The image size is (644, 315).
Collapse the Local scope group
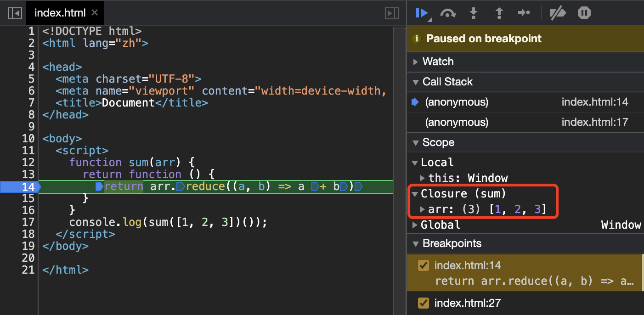415,163
